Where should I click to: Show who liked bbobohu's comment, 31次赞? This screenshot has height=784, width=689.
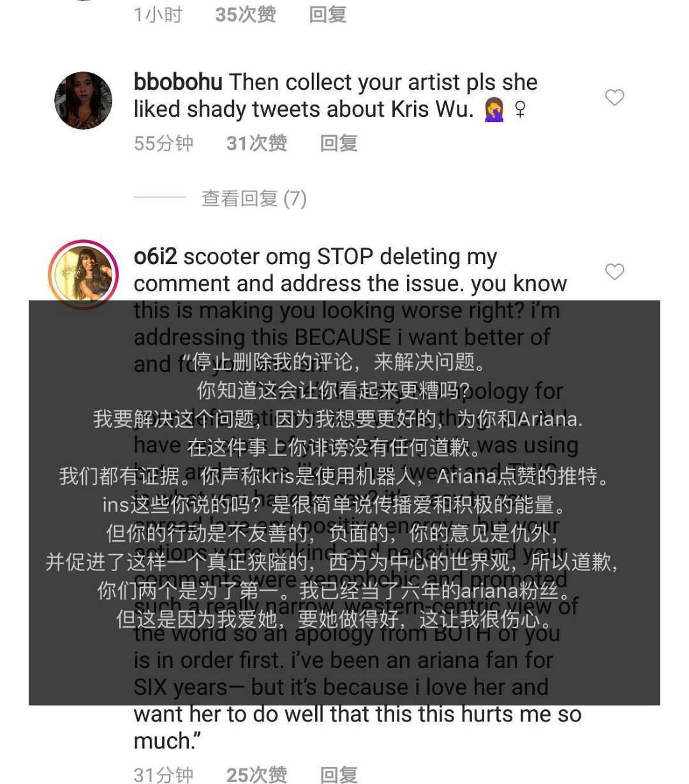257,143
